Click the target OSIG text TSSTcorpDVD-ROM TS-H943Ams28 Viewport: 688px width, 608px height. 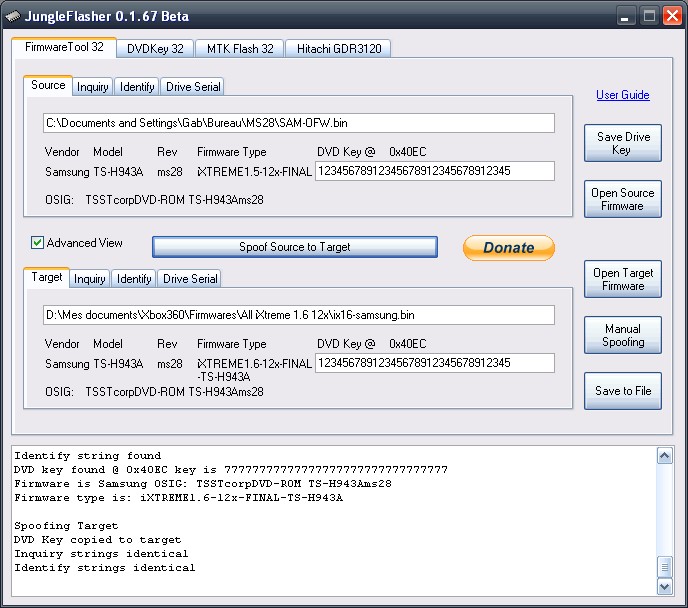(x=174, y=392)
